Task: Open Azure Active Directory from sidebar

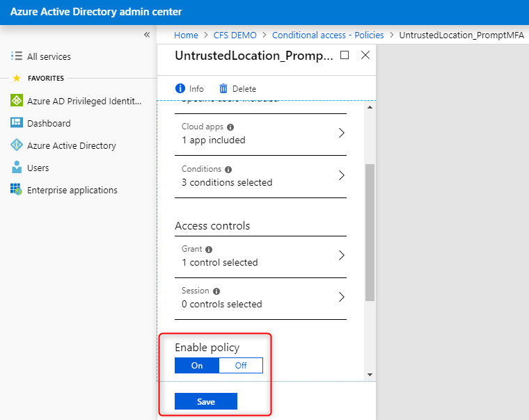Action: 72,145
